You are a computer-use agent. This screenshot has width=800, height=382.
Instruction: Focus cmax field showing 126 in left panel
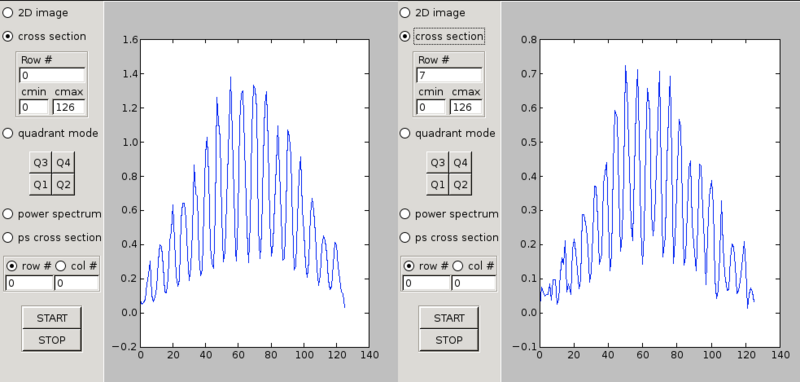coord(68,107)
